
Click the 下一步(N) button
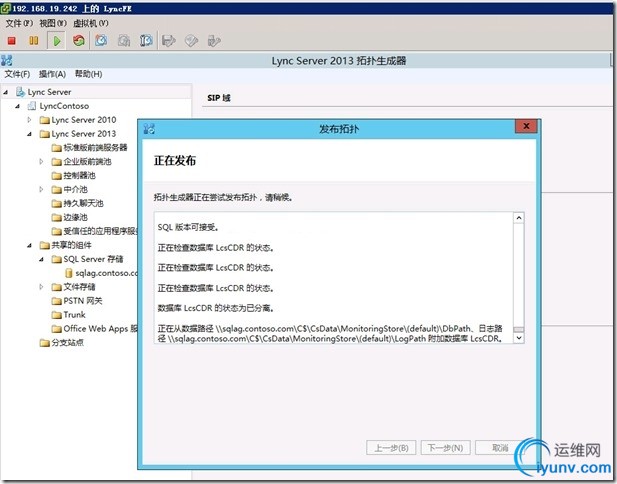pos(445,448)
